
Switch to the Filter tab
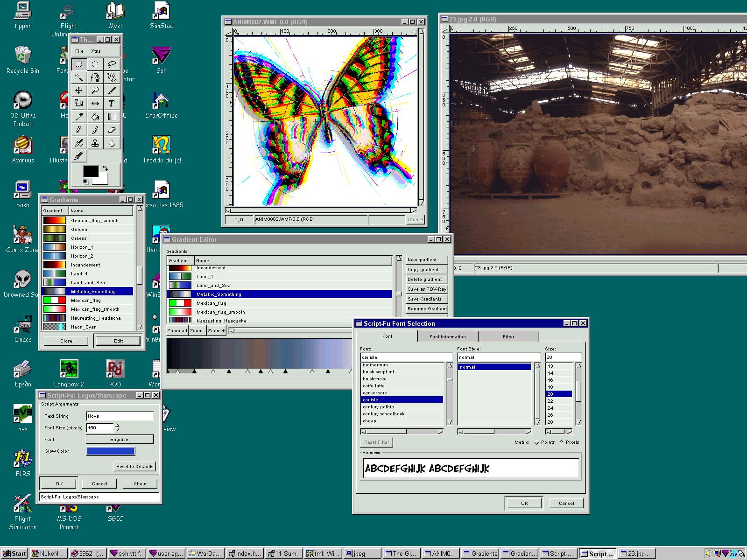tap(508, 336)
